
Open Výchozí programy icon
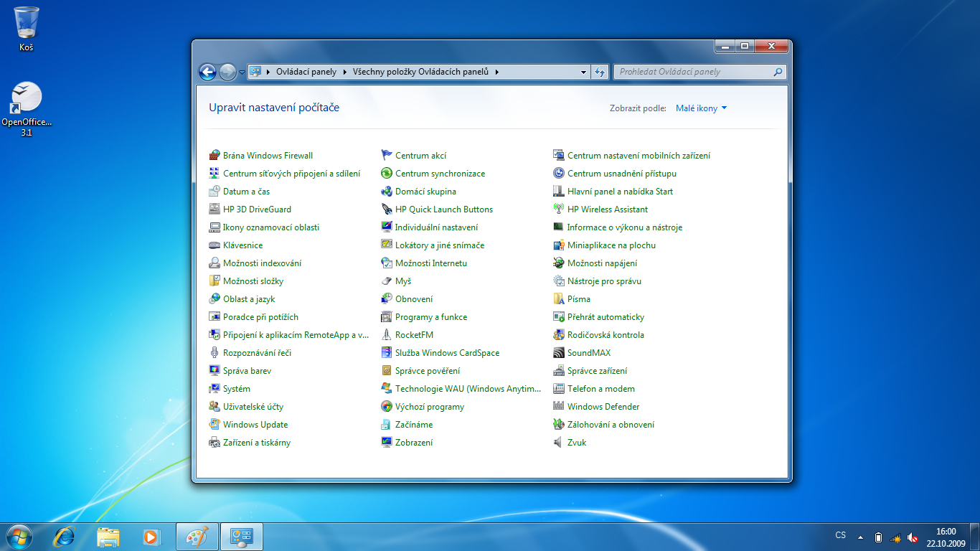(x=387, y=407)
